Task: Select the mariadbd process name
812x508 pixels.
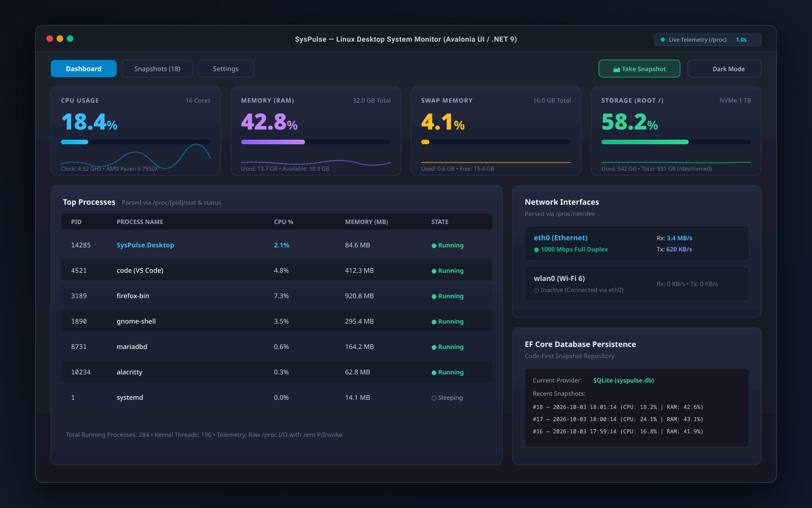Action: [132, 346]
